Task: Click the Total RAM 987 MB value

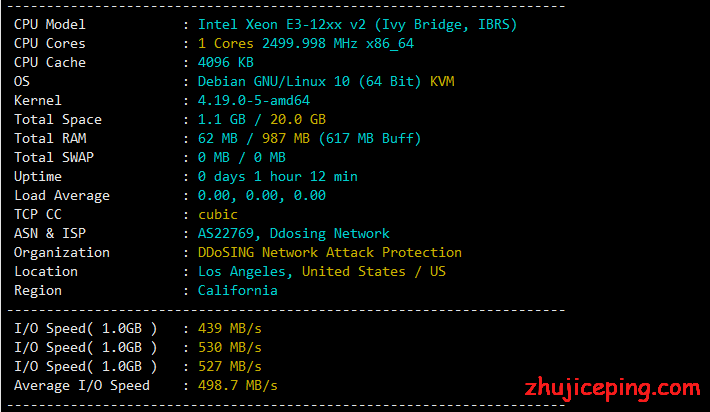Action: [x=286, y=139]
